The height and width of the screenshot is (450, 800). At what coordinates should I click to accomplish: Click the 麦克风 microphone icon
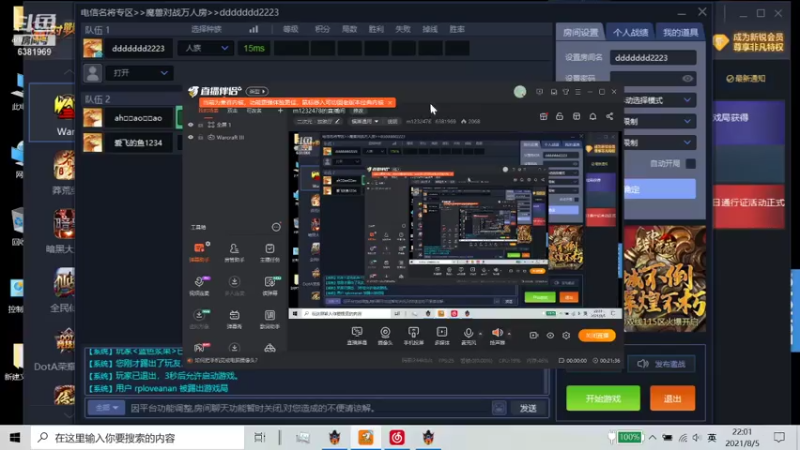(468, 333)
